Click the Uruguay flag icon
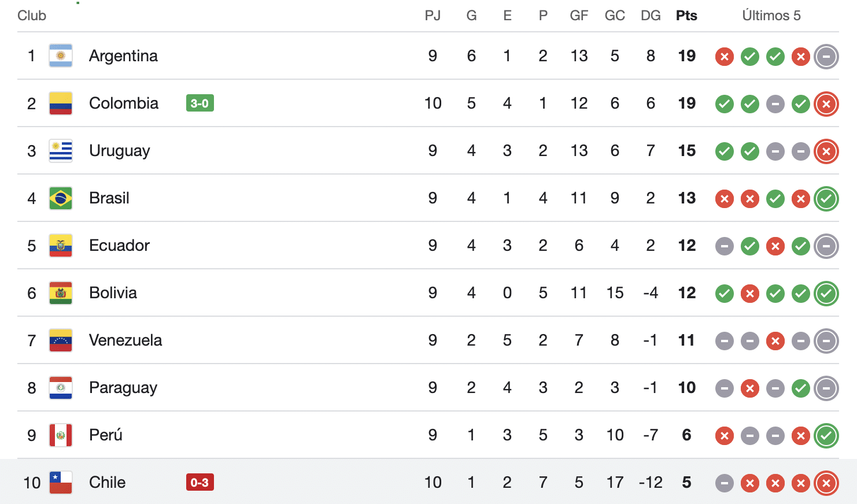Viewport: 857px width, 504px height. click(61, 151)
